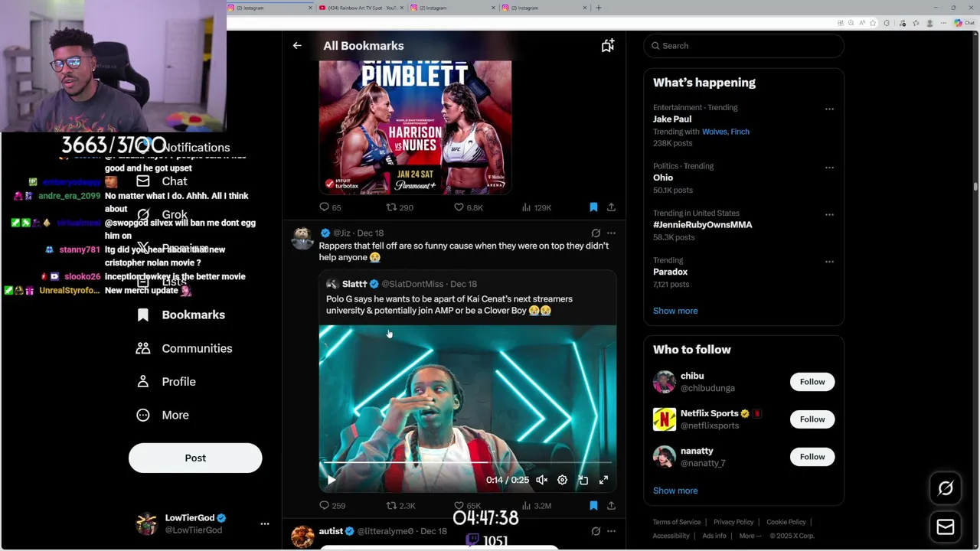This screenshot has width=980, height=551.
Task: Expand the Polo G video to fullscreen
Action: tap(603, 480)
